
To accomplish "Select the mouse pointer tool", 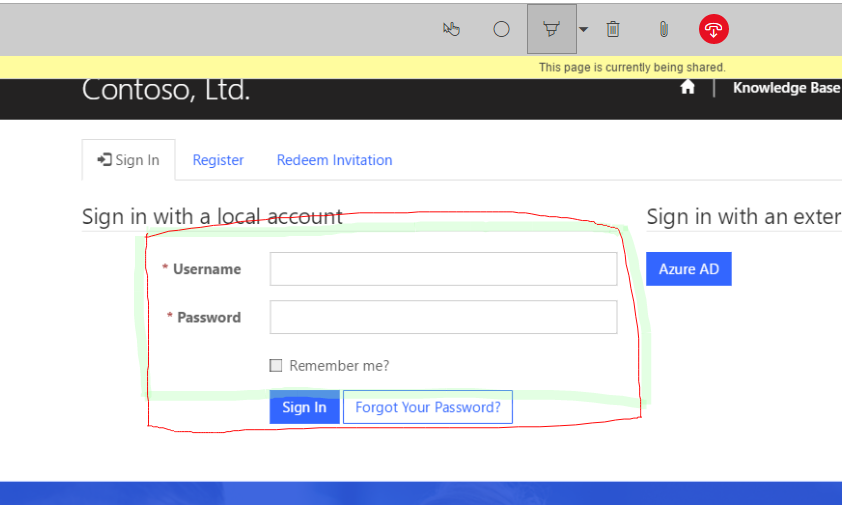I will [451, 29].
